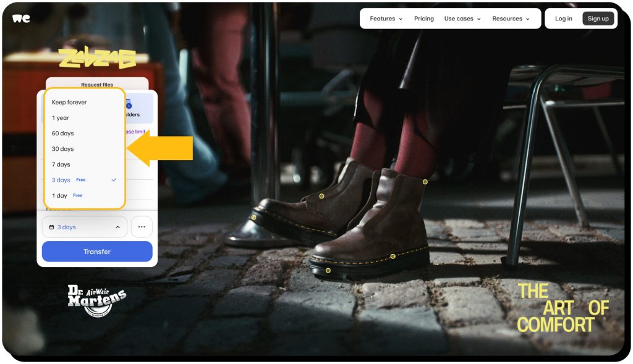Click the checkmark next to 3 days
The width and height of the screenshot is (633, 364).
pos(114,179)
